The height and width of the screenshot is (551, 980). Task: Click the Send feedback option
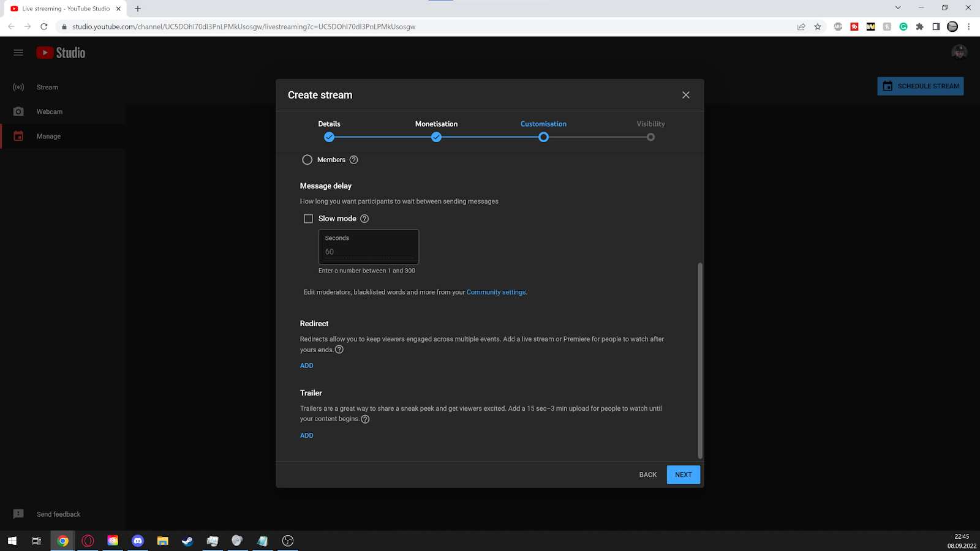pos(47,514)
